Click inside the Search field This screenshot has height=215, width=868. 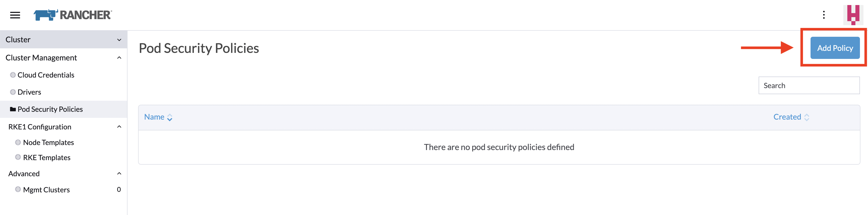tap(809, 85)
